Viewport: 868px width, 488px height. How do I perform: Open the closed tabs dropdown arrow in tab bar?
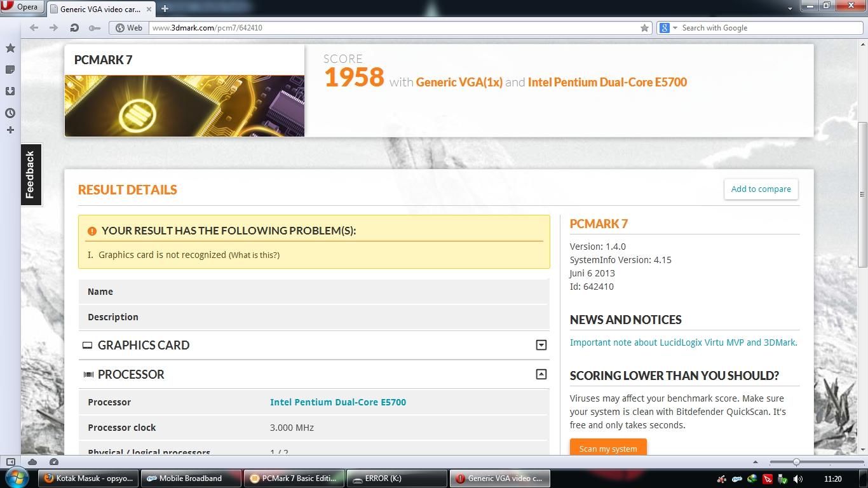790,8
